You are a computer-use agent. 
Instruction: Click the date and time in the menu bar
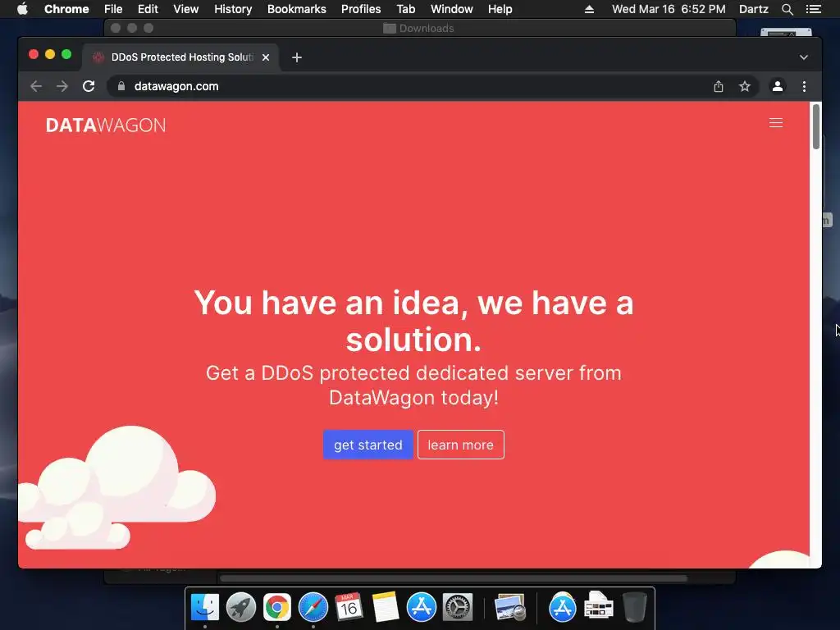click(669, 9)
